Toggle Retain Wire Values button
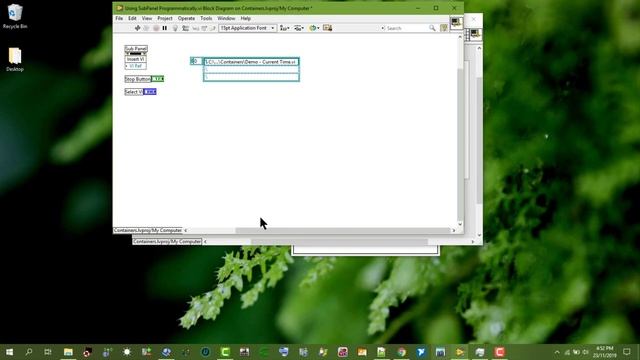Viewport: 640px width, 360px height. [185, 28]
